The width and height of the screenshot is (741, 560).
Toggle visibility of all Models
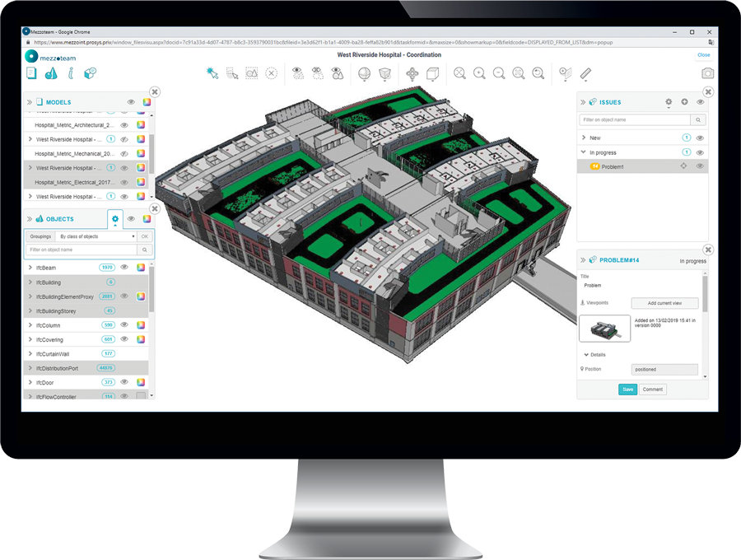pos(131,102)
